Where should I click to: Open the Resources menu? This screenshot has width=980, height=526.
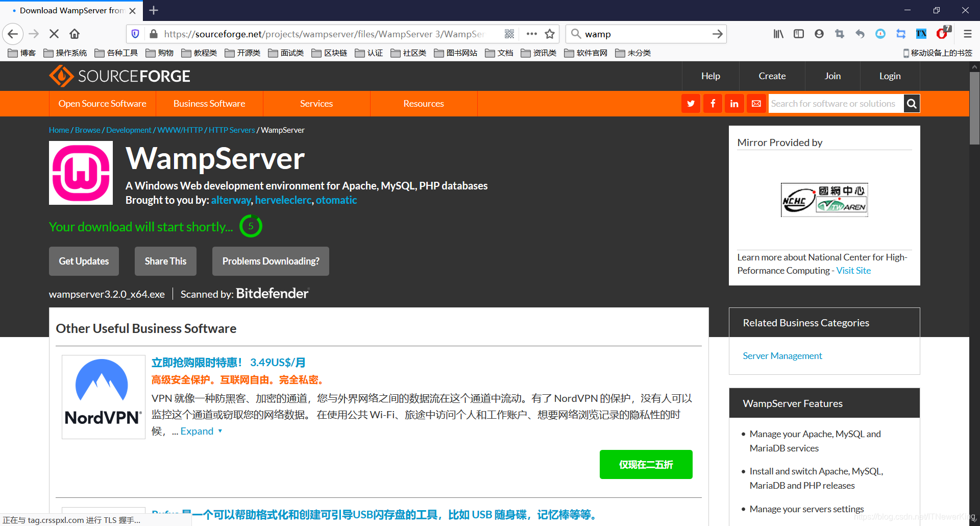point(424,104)
